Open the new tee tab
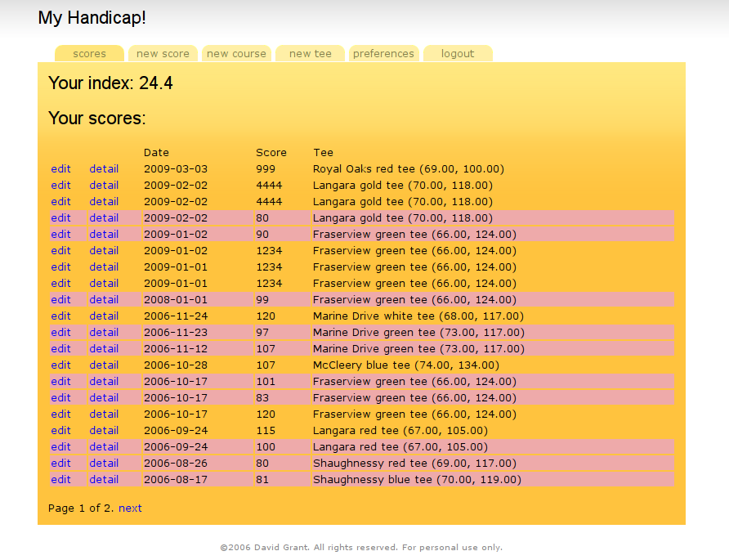Viewport: 729px width, 560px height. tap(310, 53)
